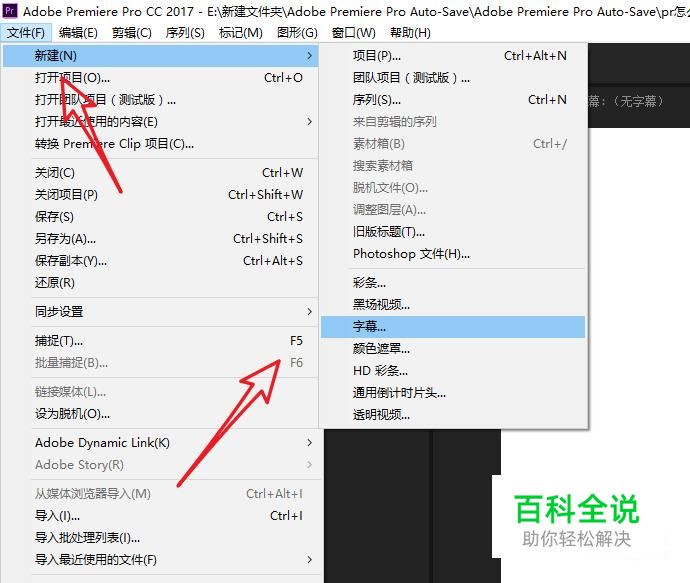
Task: Select 透明视频... in New submenu
Action: click(x=453, y=415)
